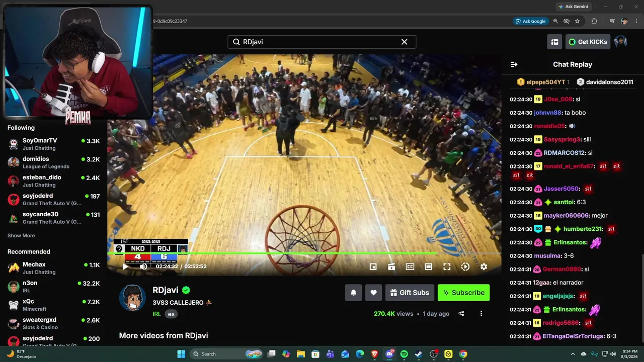Click the crossed-out eye icon in address bar
The width and height of the screenshot is (644, 362).
(567, 21)
